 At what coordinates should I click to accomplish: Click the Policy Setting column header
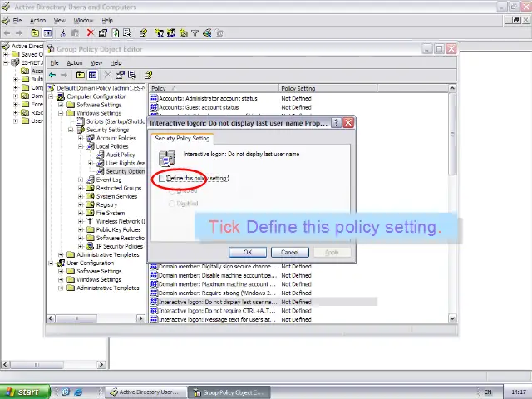[x=328, y=89]
